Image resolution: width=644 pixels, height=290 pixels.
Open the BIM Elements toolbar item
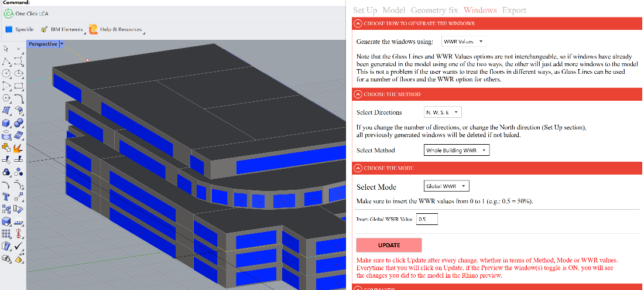[60, 29]
